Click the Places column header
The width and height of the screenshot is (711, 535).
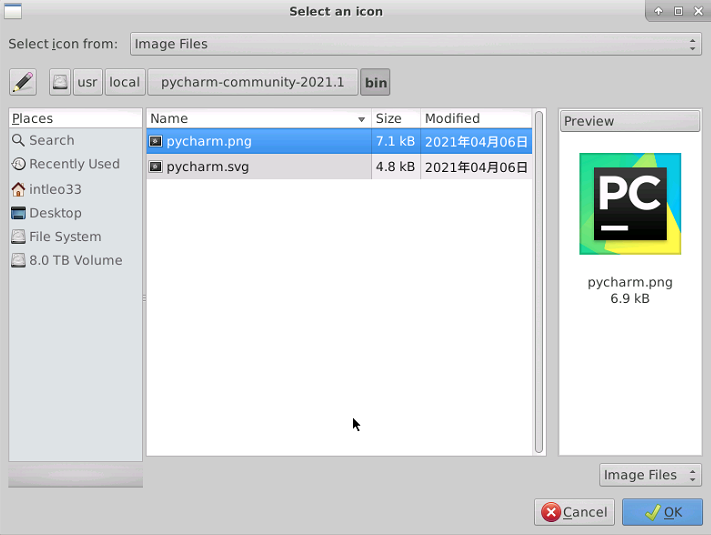pos(75,118)
